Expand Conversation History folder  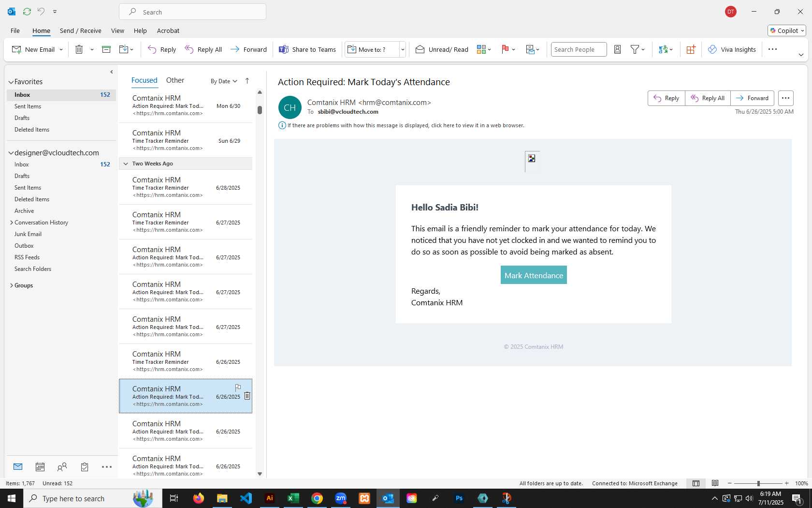(11, 223)
